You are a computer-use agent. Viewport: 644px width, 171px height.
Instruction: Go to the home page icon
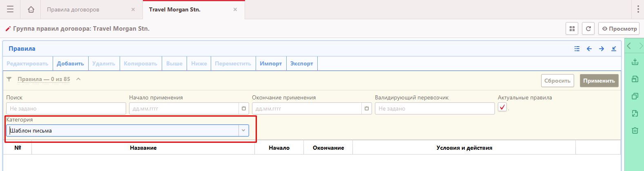click(31, 9)
